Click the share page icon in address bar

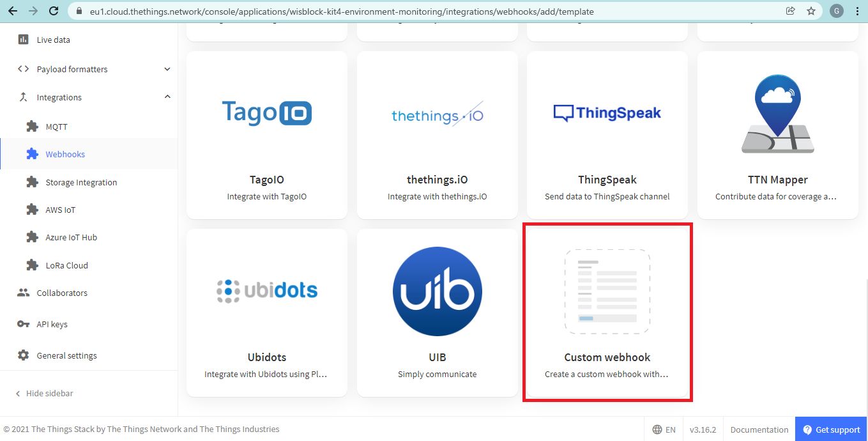791,11
